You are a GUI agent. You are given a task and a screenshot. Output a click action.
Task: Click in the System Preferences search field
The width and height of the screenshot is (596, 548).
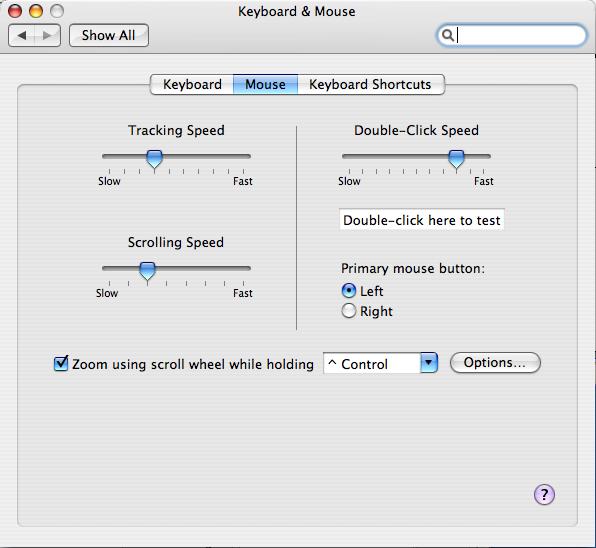point(511,36)
